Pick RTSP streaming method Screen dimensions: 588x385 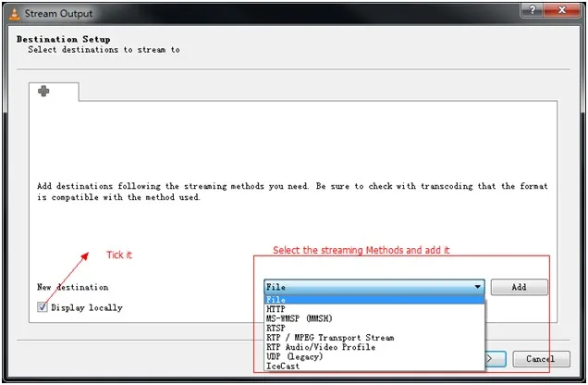pyautogui.click(x=374, y=328)
